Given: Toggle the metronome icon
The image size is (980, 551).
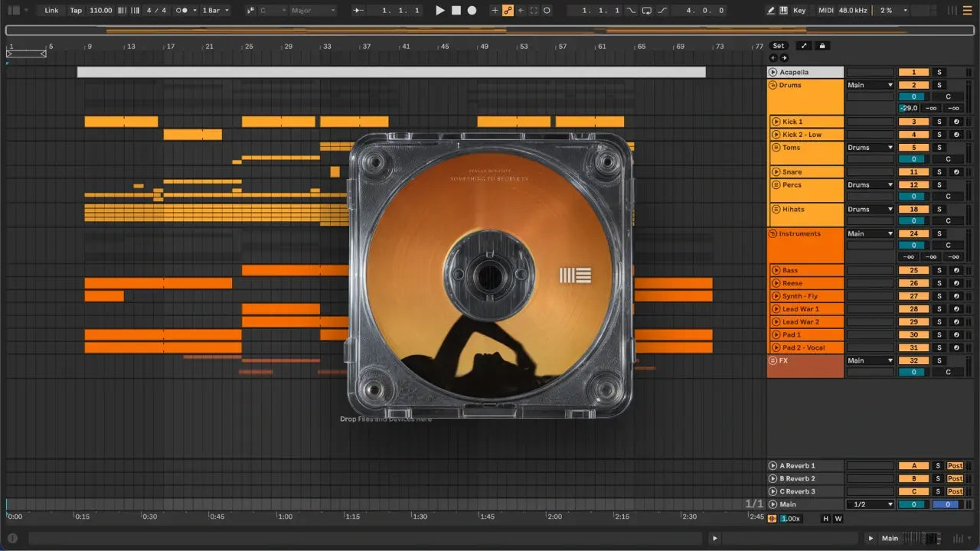Looking at the screenshot, I should pos(183,11).
